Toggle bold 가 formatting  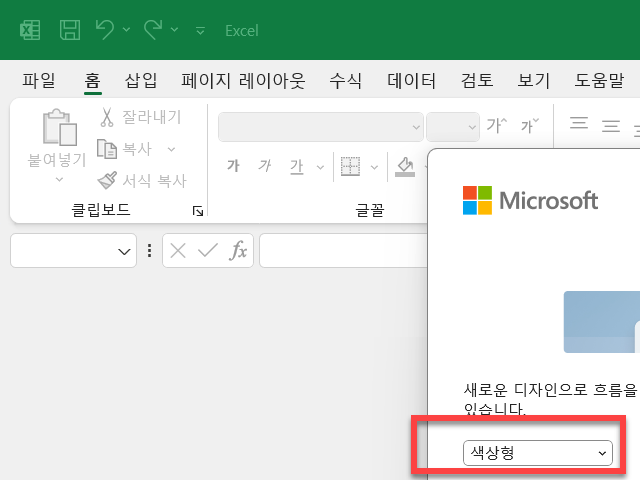[x=233, y=166]
